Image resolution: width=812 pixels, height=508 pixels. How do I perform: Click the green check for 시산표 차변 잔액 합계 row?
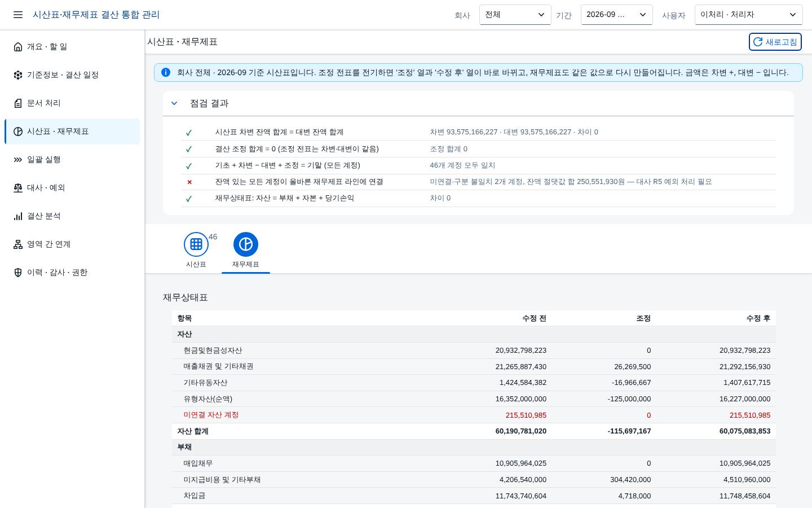(x=189, y=133)
